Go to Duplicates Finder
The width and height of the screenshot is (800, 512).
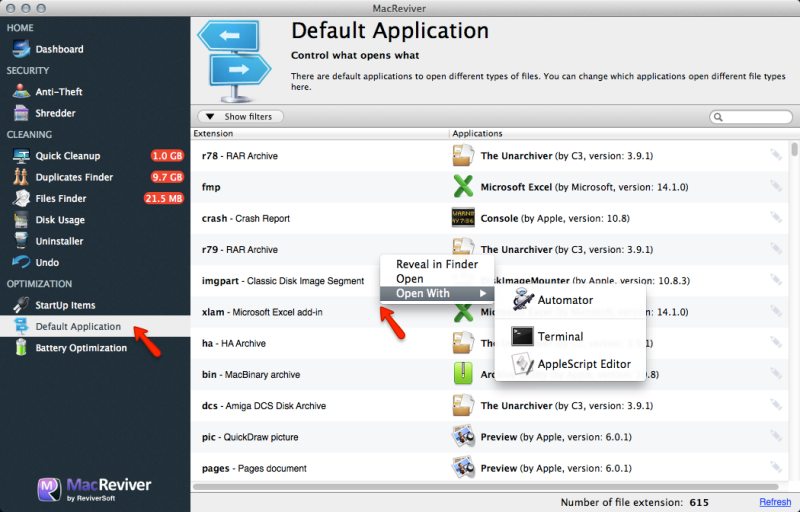[x=74, y=177]
